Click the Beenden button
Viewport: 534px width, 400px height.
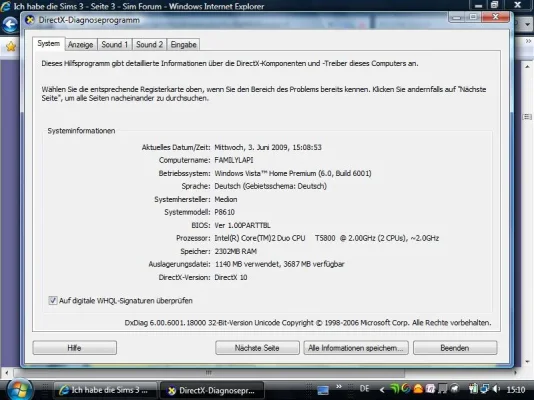pos(455,348)
